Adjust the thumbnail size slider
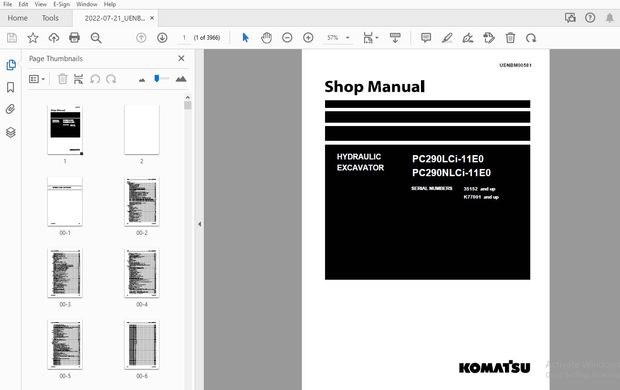The image size is (620, 390). click(157, 78)
